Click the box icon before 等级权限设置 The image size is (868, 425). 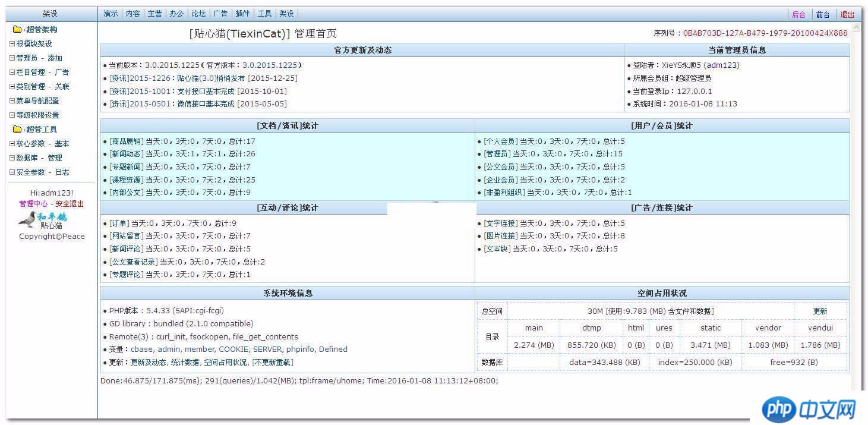point(12,115)
